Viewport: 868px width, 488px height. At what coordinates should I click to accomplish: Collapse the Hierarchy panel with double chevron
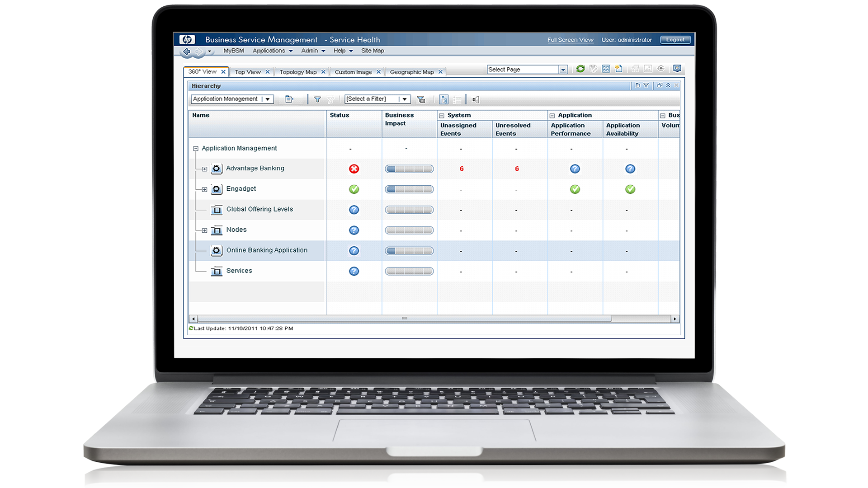(x=668, y=85)
